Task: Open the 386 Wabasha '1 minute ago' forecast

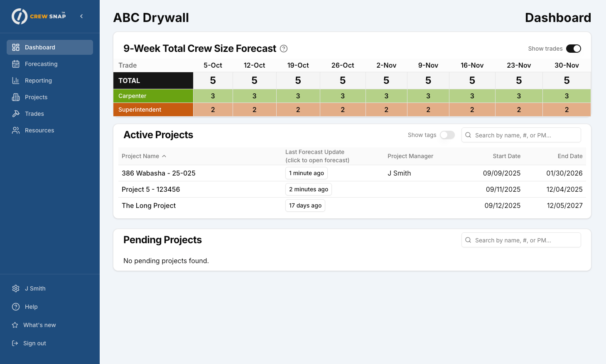Action: tap(306, 173)
